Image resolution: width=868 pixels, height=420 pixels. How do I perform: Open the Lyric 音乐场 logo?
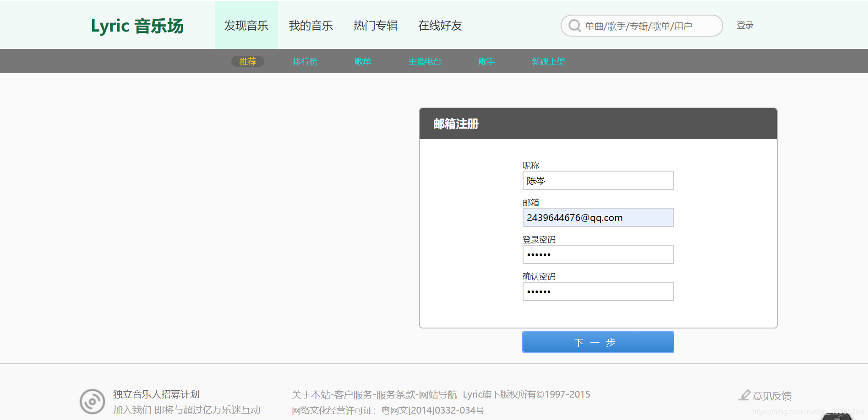[x=137, y=26]
